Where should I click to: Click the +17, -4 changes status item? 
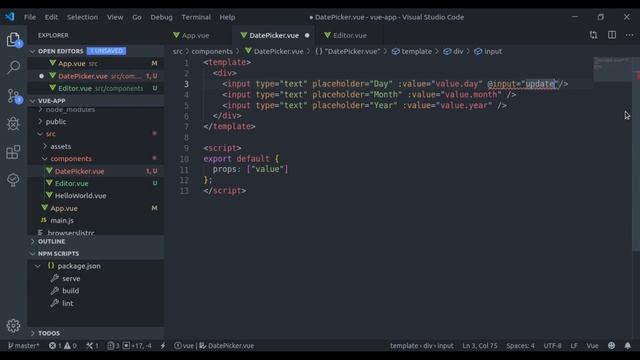click(137, 346)
